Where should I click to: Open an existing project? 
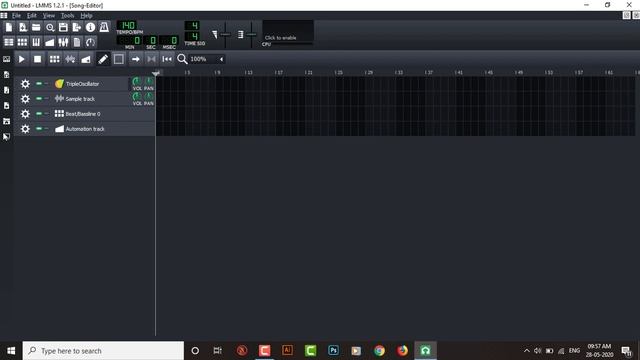point(36,27)
